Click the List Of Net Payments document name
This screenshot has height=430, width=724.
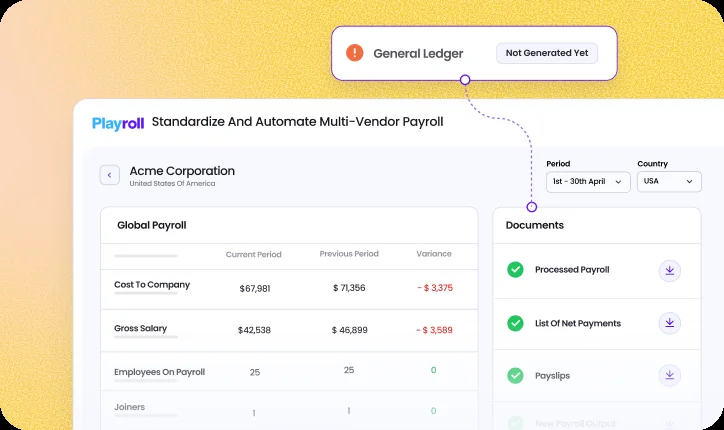click(x=578, y=323)
